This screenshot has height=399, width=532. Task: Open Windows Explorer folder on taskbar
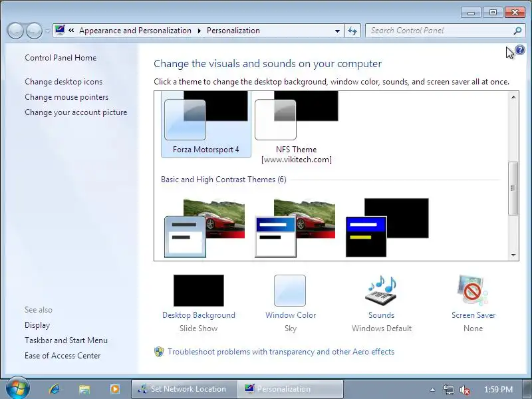pyautogui.click(x=84, y=389)
